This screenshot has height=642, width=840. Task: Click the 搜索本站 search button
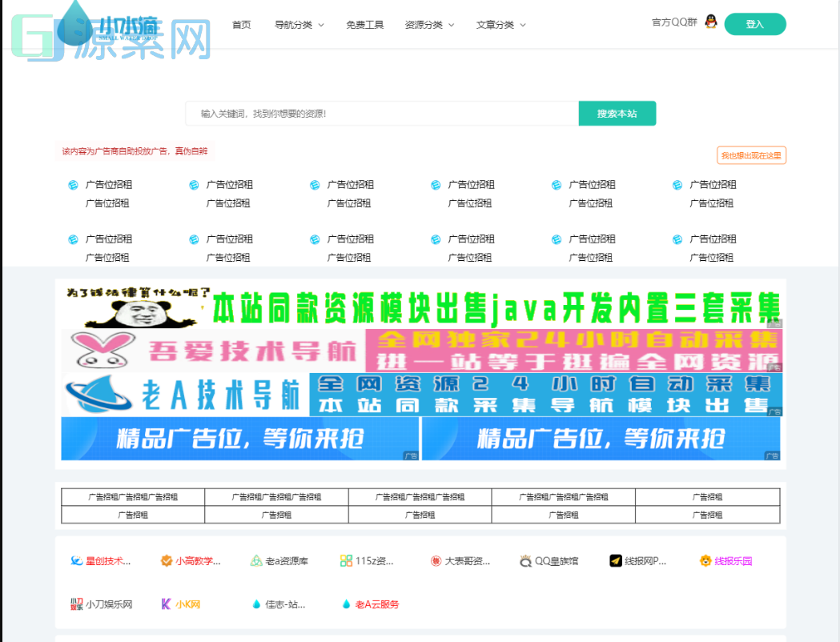(x=617, y=113)
